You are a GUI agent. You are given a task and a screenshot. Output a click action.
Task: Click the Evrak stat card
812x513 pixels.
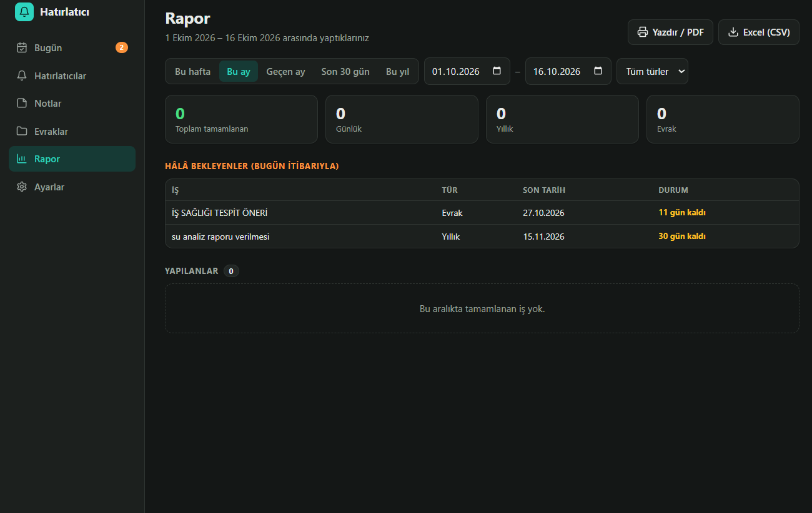click(723, 119)
